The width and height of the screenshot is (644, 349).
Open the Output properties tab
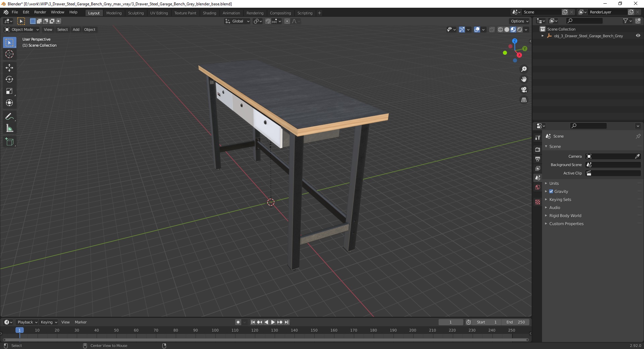538,159
